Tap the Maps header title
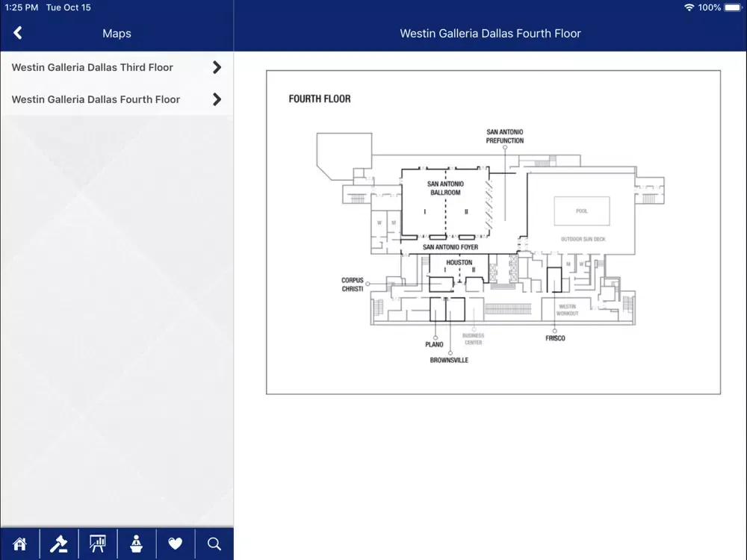747x560 pixels. tap(117, 34)
